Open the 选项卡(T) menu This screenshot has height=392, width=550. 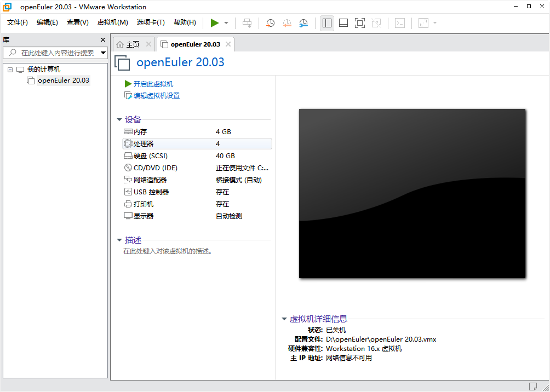coord(151,22)
